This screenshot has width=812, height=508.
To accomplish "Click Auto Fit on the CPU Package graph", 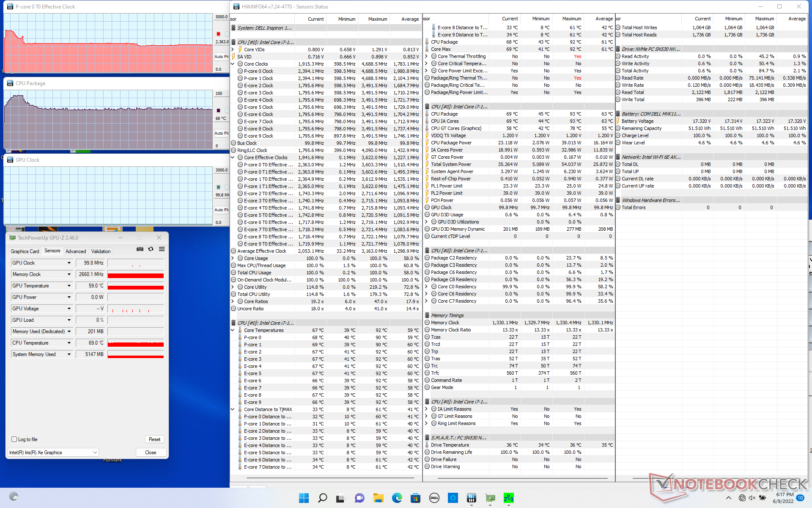I will [x=221, y=133].
